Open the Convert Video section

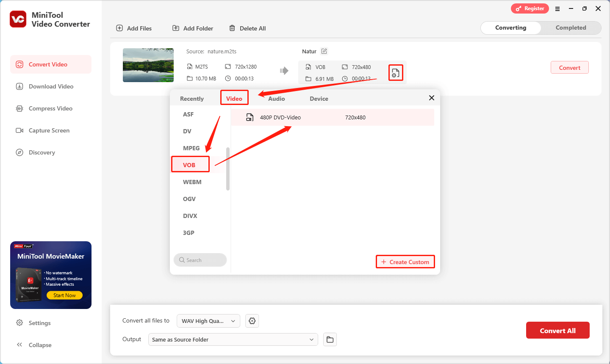tap(51, 64)
